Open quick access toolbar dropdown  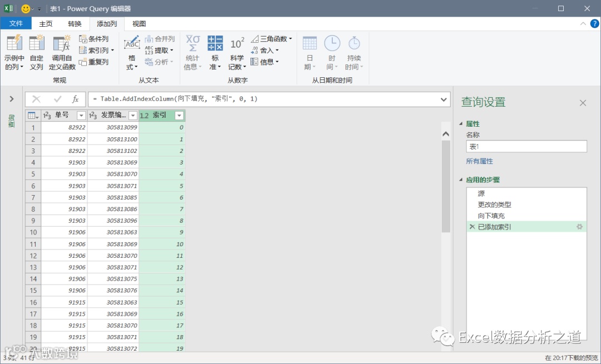[39, 9]
